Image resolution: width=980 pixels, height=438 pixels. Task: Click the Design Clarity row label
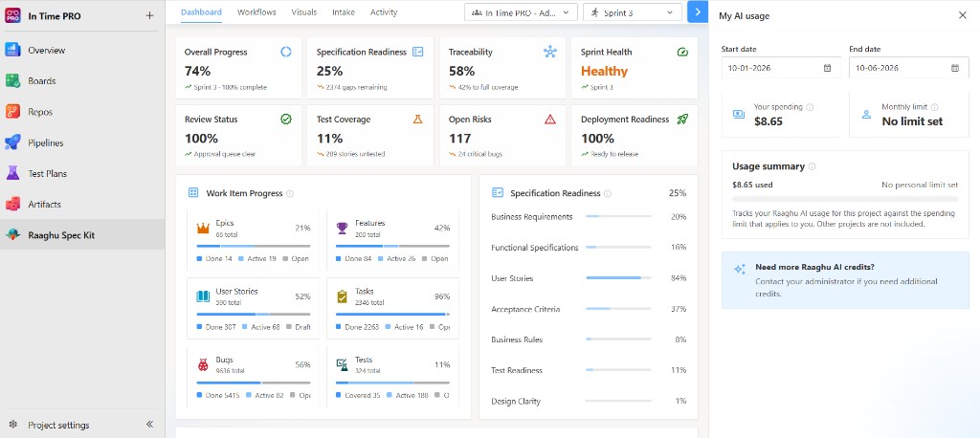point(516,401)
